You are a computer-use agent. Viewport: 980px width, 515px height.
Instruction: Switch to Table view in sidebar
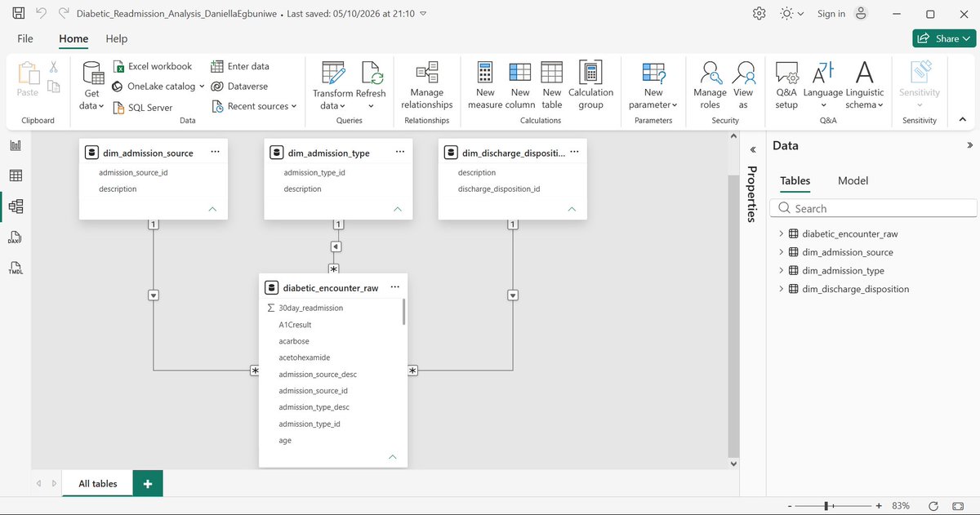click(x=16, y=175)
